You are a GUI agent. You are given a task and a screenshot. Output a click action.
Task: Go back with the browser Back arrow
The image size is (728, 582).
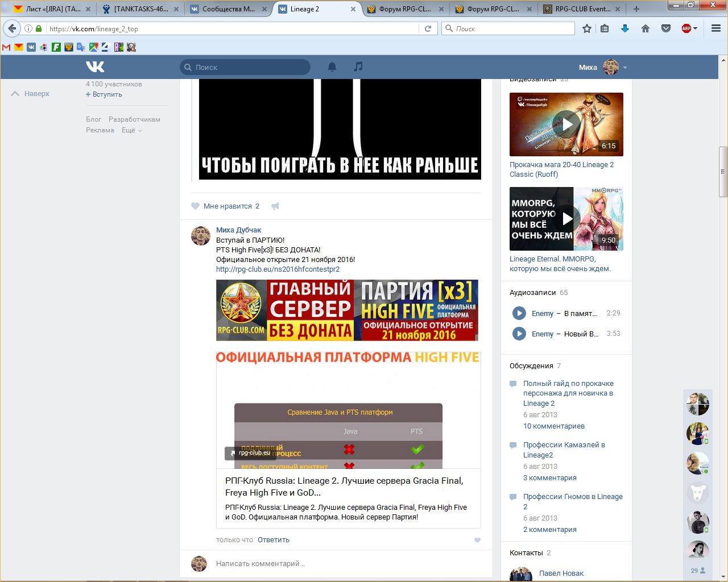13,28
